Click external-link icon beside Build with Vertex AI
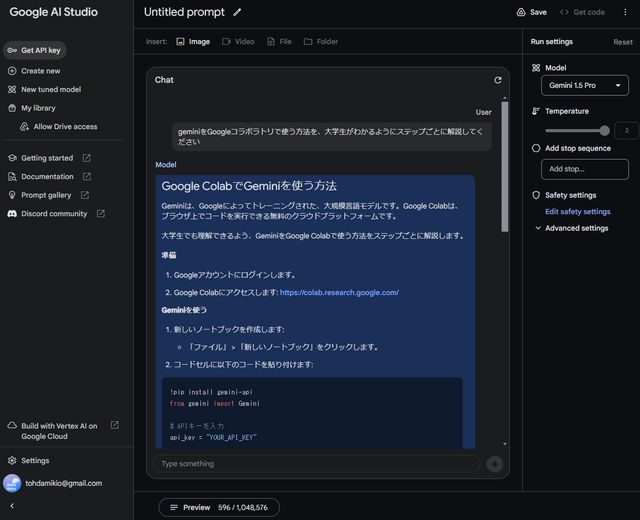640x520 pixels. pyautogui.click(x=115, y=425)
